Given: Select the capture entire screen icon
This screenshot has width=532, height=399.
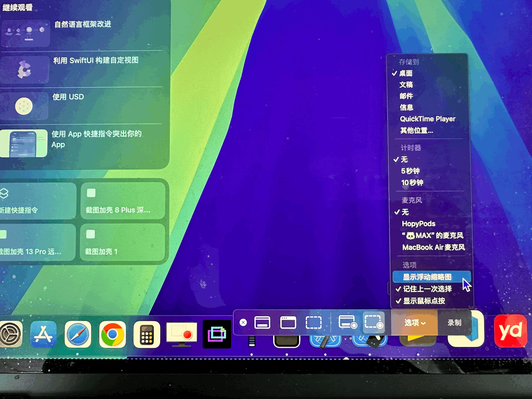Looking at the screenshot, I should pos(262,322).
